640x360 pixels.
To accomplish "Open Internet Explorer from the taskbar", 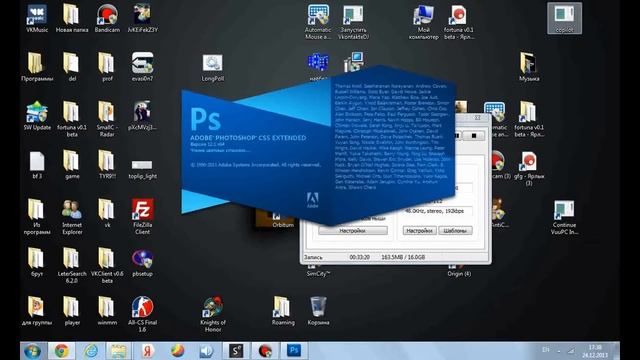I will pyautogui.click(x=91, y=351).
